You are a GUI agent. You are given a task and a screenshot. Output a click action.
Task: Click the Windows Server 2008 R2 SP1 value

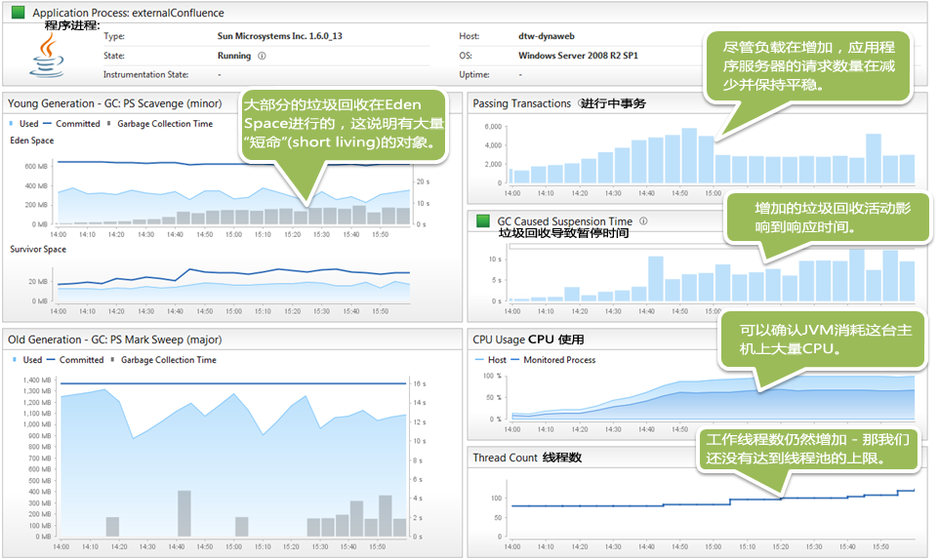tap(578, 56)
